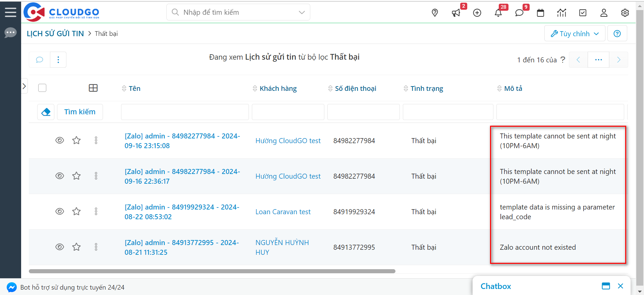Click the quick create plus icon
Image resolution: width=644 pixels, height=295 pixels.
click(477, 13)
